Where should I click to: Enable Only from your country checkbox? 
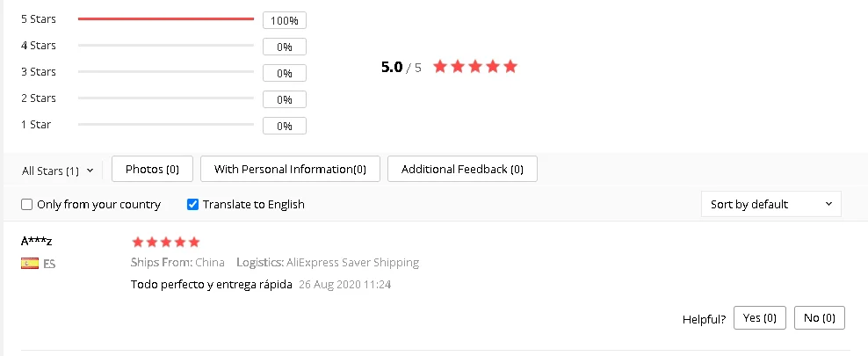click(x=27, y=205)
